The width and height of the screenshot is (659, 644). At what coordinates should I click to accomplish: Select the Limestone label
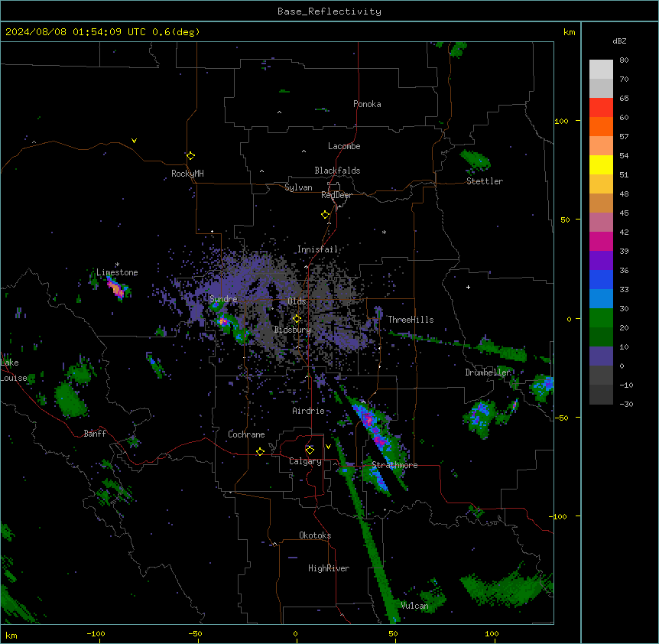pyautogui.click(x=117, y=272)
